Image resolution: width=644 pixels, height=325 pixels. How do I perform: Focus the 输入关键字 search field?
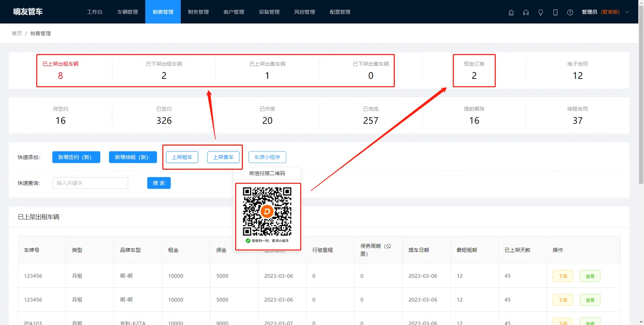pos(90,183)
